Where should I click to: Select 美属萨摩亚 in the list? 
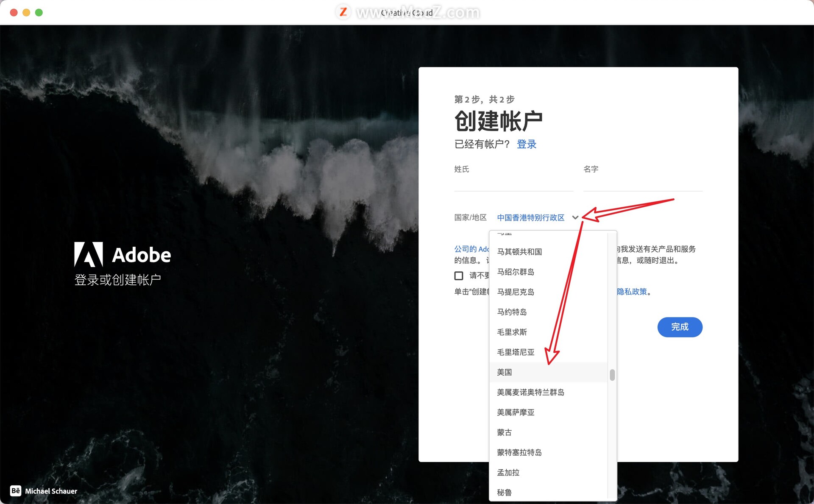549,412
